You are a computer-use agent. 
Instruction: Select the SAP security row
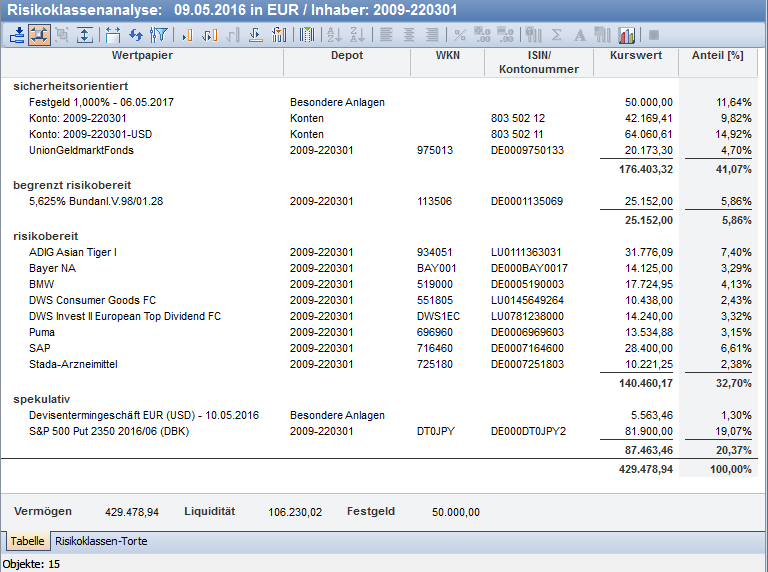point(40,347)
